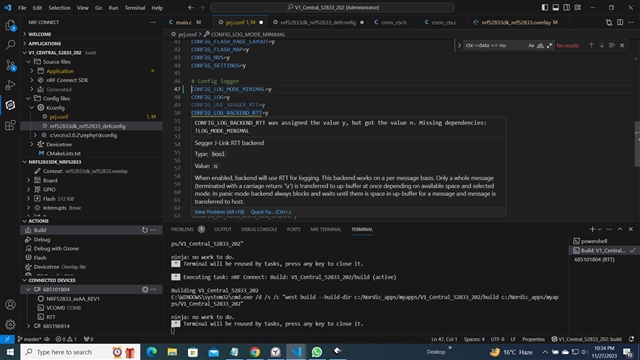Run Debug with Ozone action
Image resolution: width=640 pixels, height=360 pixels.
click(x=56, y=249)
